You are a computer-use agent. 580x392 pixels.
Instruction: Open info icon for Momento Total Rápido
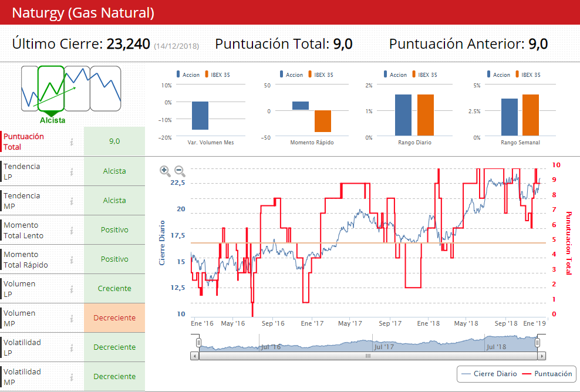(x=72, y=259)
